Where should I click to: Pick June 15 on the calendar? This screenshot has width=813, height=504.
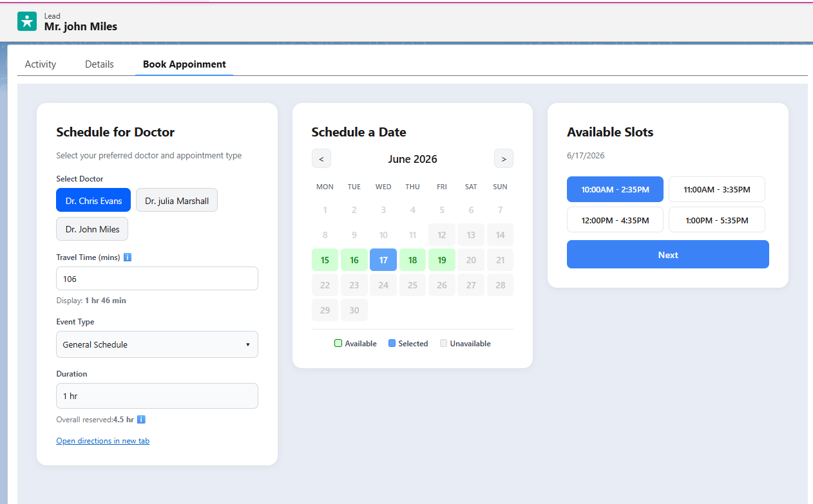pyautogui.click(x=325, y=260)
